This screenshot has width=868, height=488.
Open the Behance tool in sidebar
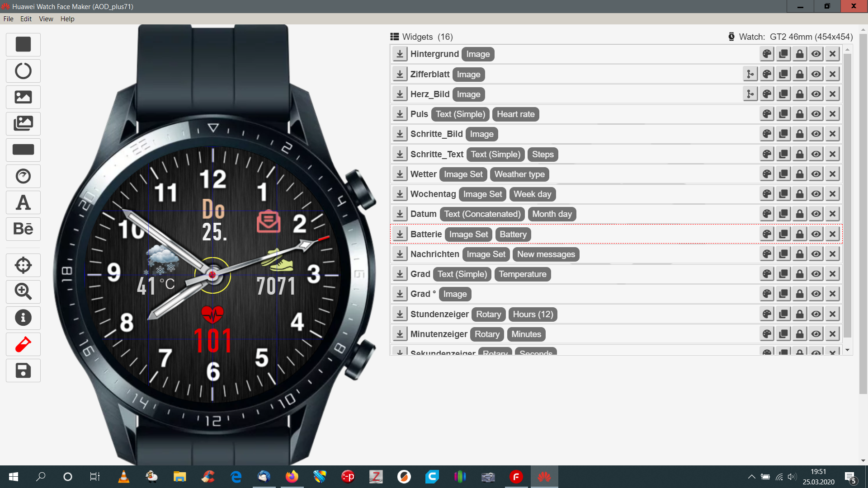[x=23, y=229]
